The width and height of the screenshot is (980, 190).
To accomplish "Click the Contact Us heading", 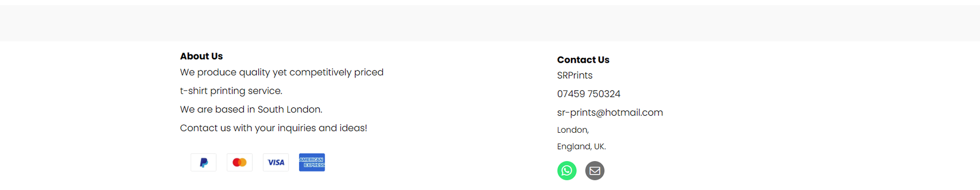I will [x=583, y=60].
